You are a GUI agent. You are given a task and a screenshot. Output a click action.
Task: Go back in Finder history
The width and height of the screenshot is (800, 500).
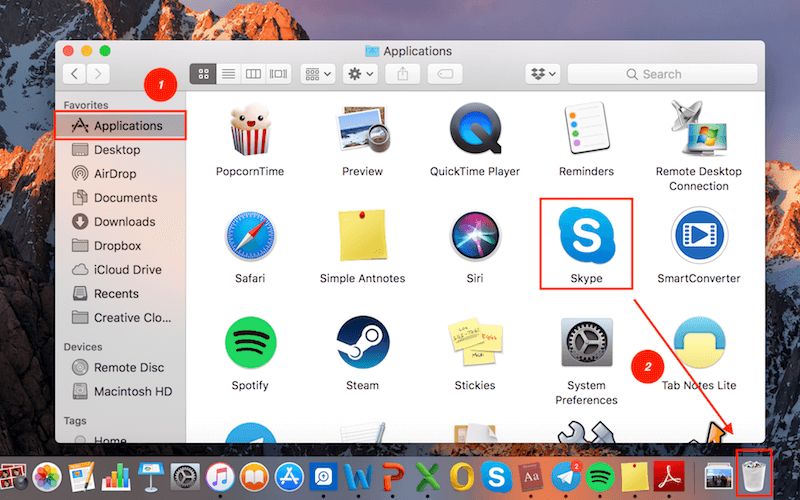tap(74, 74)
